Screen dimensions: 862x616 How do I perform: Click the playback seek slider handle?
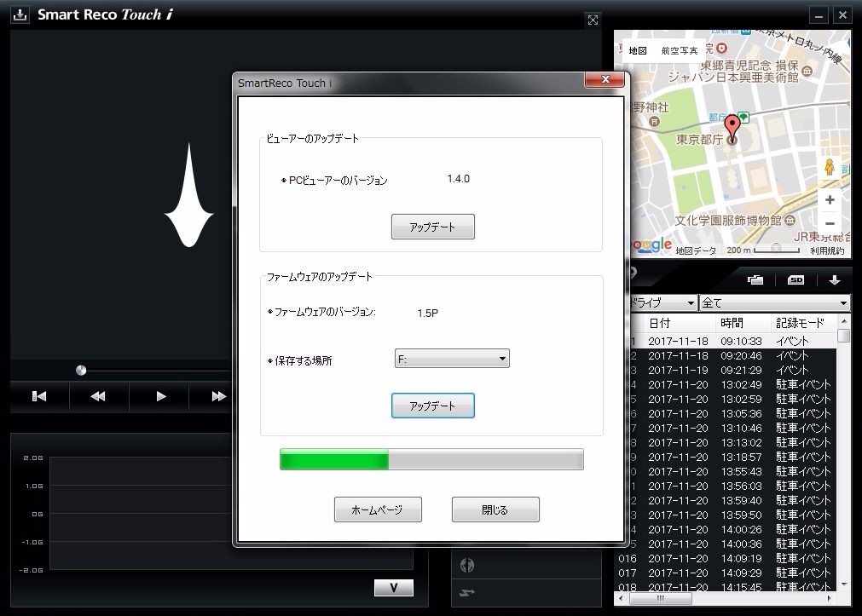[x=81, y=370]
